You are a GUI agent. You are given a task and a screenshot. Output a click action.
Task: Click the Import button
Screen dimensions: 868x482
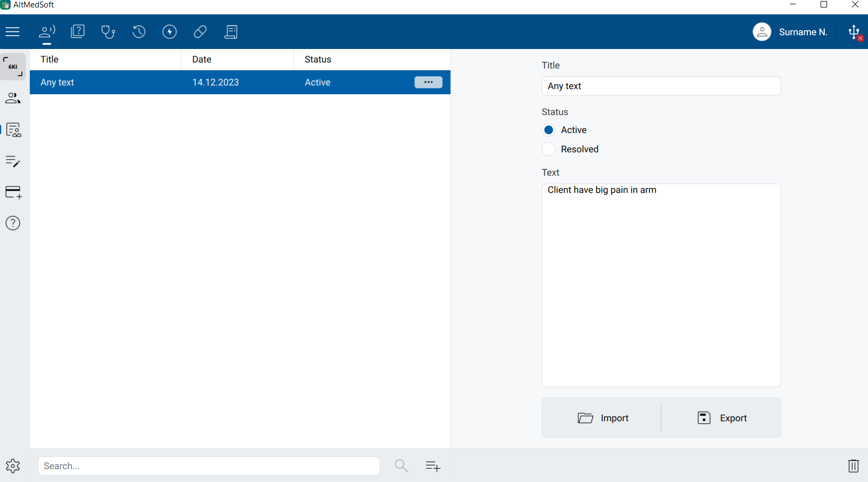(602, 418)
